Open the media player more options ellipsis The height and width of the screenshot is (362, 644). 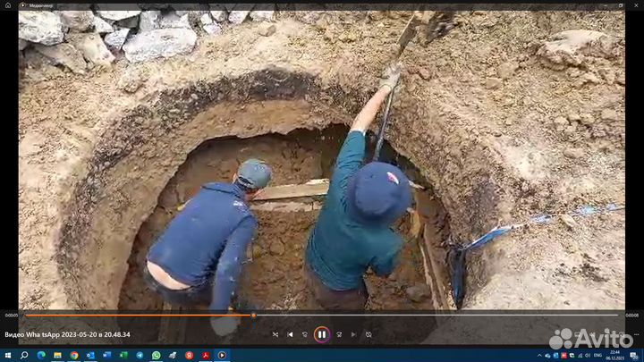coord(636,334)
